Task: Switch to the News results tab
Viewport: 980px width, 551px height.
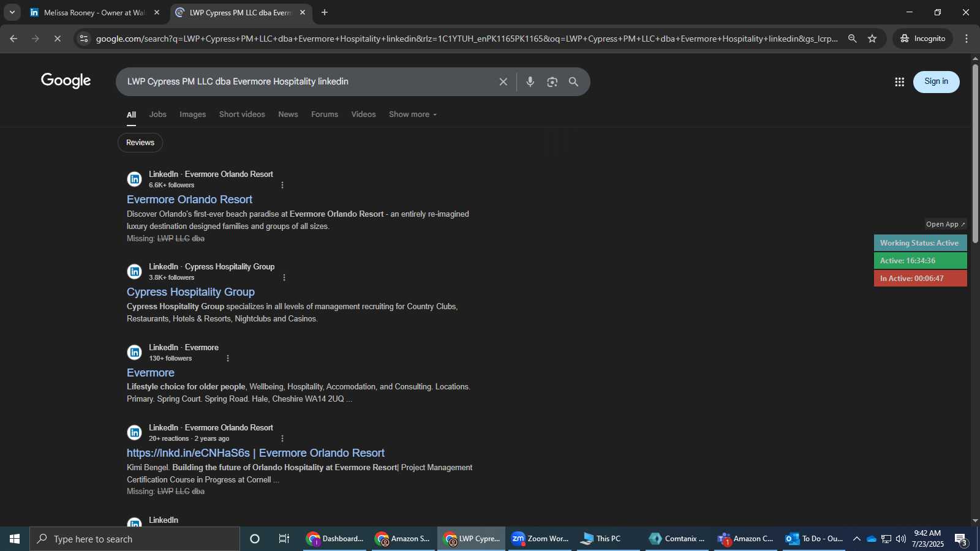Action: pyautogui.click(x=288, y=114)
